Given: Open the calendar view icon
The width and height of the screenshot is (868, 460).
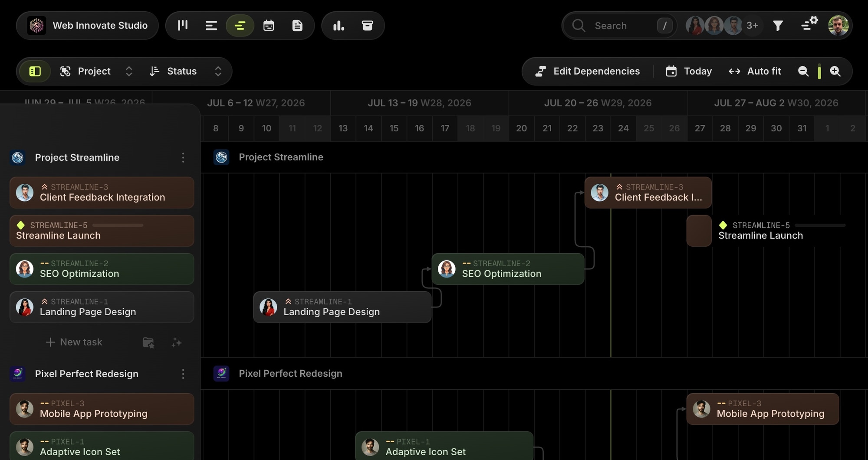Looking at the screenshot, I should point(269,26).
